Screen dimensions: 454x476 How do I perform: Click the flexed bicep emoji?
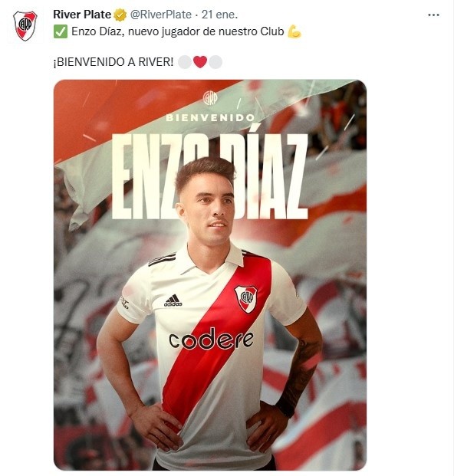pyautogui.click(x=294, y=31)
